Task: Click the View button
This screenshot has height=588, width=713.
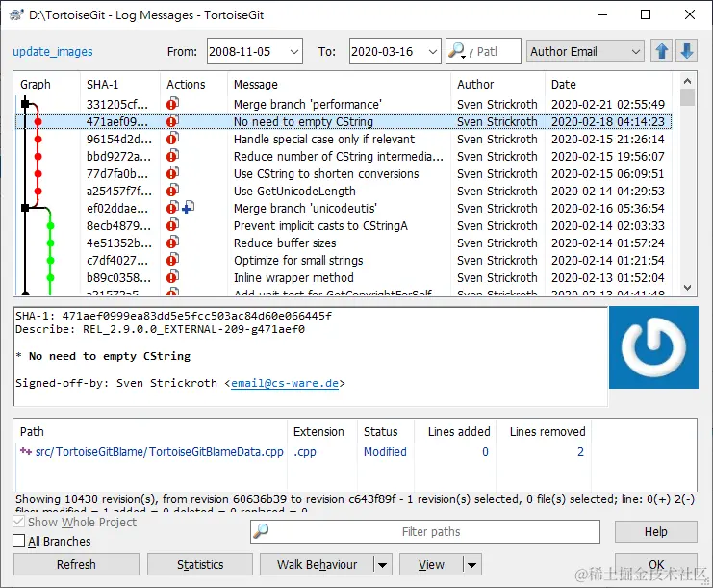Action: pyautogui.click(x=431, y=564)
